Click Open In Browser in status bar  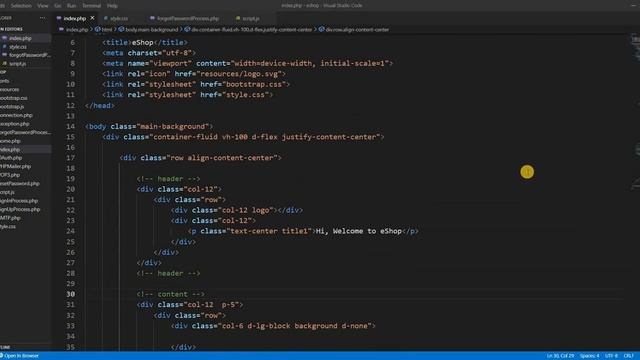(x=20, y=356)
